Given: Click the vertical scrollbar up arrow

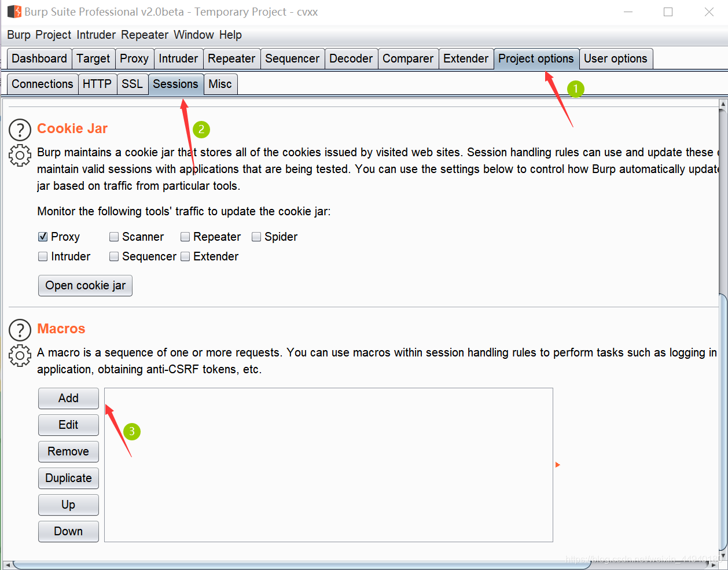Looking at the screenshot, I should click(x=723, y=105).
